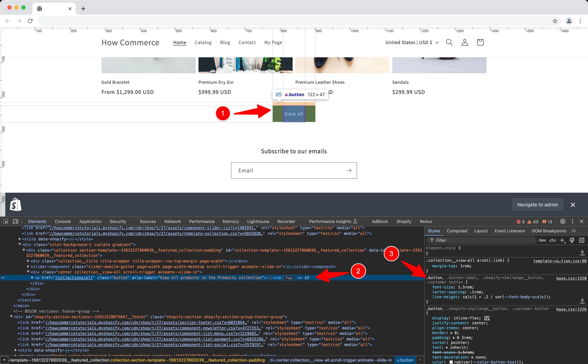Toggle the :hov element state panel
The width and height of the screenshot is (588, 364).
tap(542, 240)
